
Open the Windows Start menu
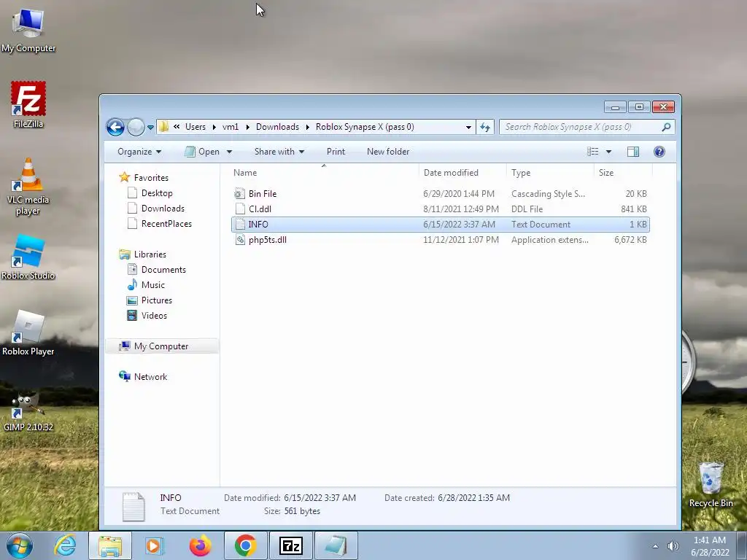coord(20,545)
